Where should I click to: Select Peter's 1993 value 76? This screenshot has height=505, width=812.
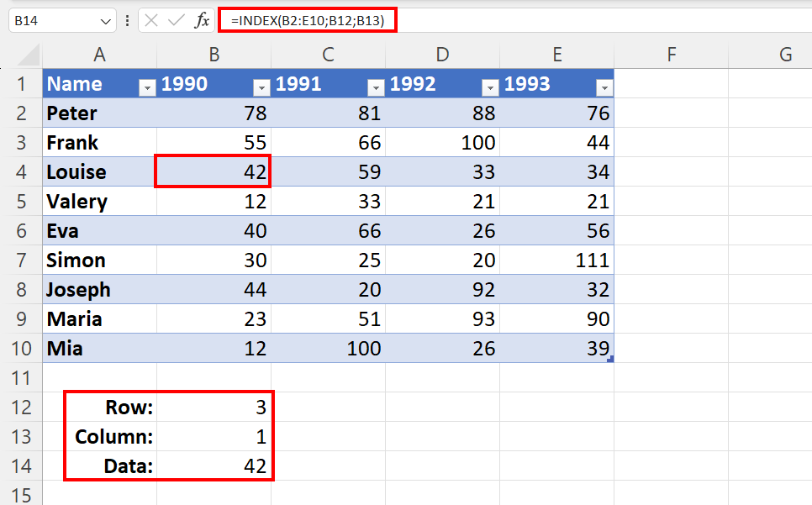coord(556,113)
